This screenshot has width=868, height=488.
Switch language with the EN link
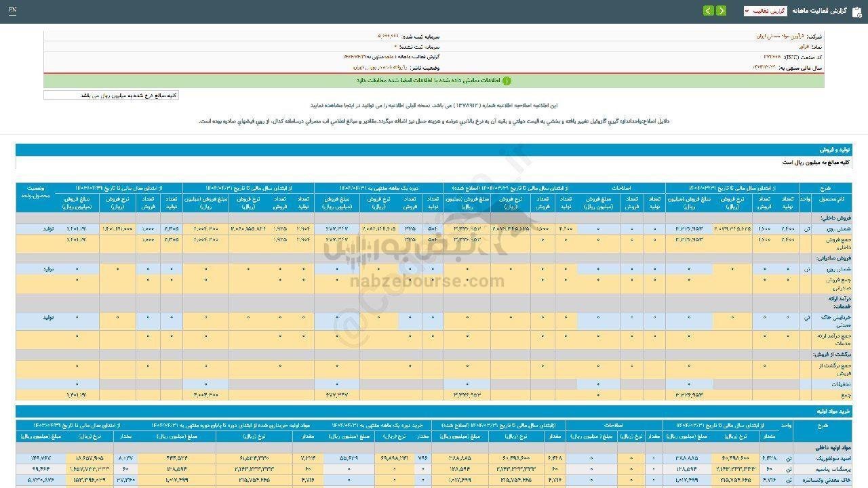coord(13,11)
